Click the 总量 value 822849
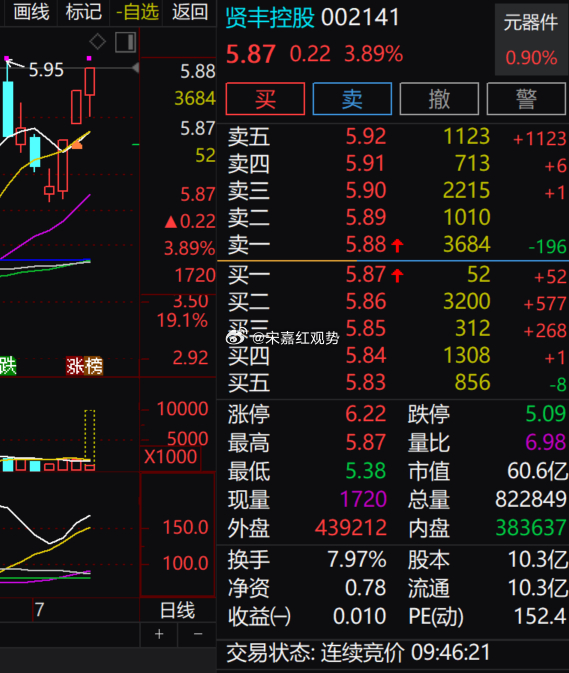Viewport: 569px width, 673px height. click(530, 500)
